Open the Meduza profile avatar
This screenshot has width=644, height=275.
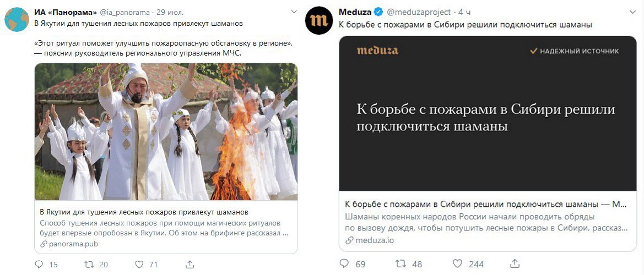point(319,20)
